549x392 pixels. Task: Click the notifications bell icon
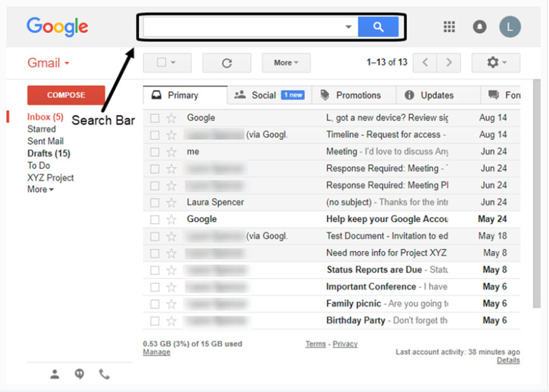[x=479, y=26]
